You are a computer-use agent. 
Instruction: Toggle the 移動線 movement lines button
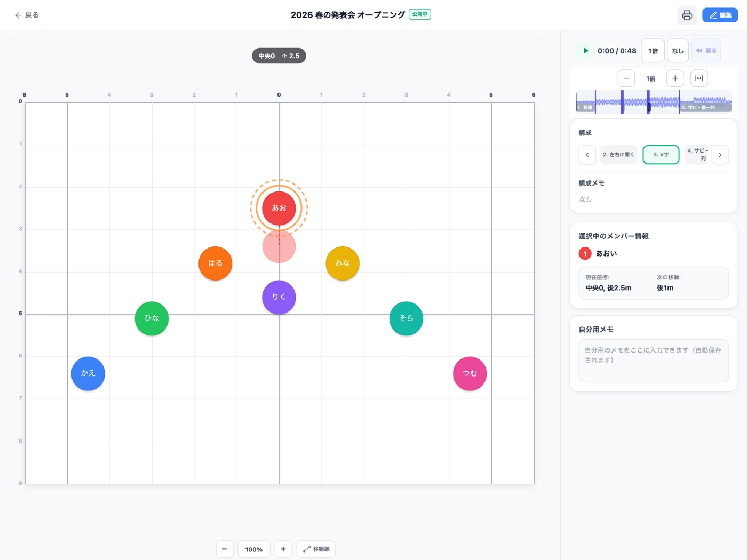pyautogui.click(x=316, y=549)
